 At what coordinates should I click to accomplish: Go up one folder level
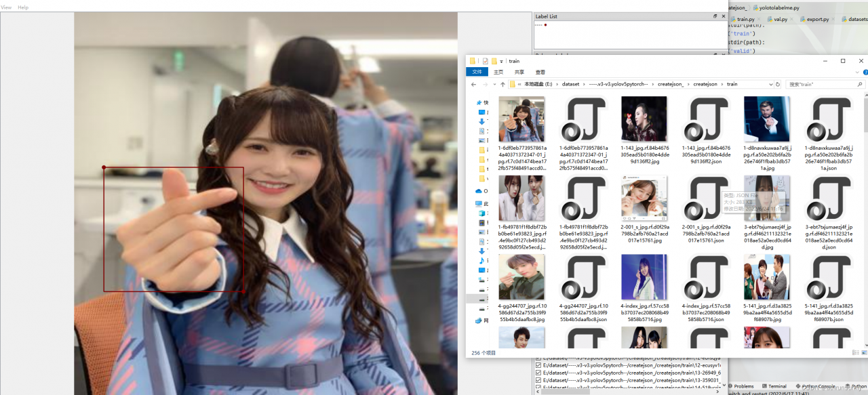click(502, 85)
